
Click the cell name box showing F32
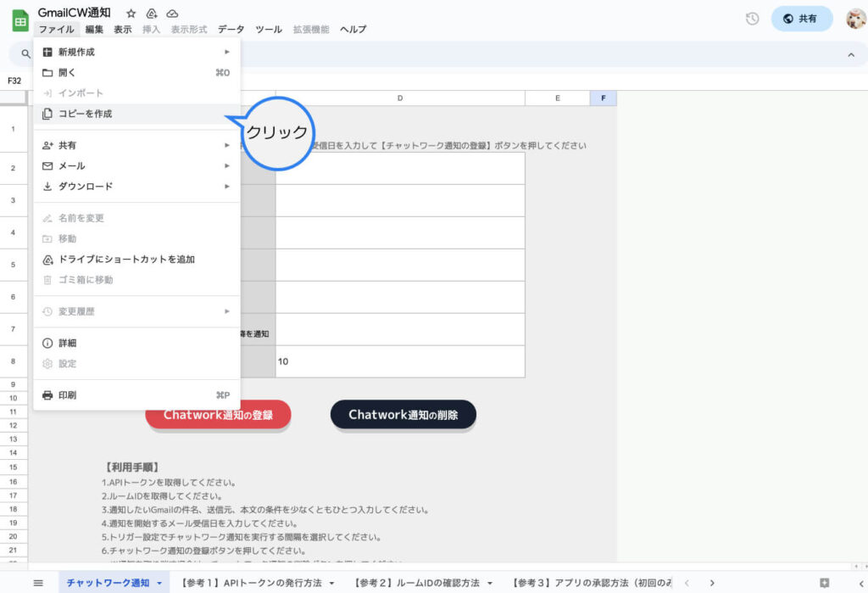click(14, 81)
